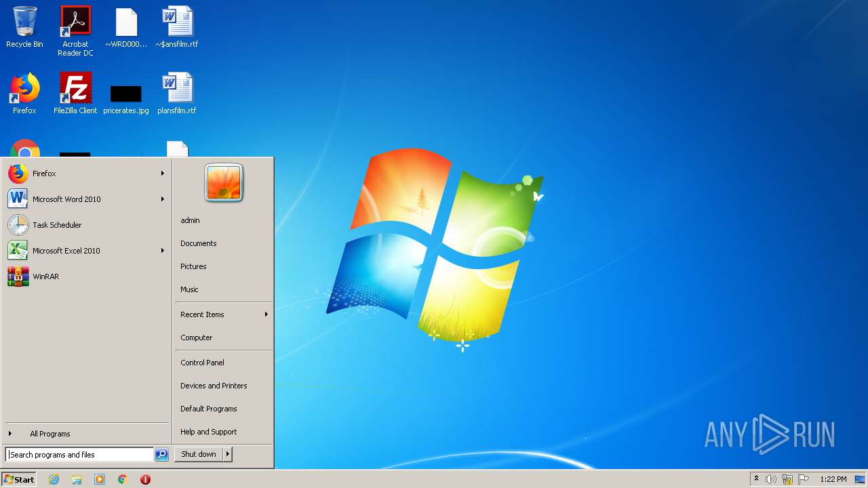Open the plansfilm.rtf desktop document

(177, 94)
